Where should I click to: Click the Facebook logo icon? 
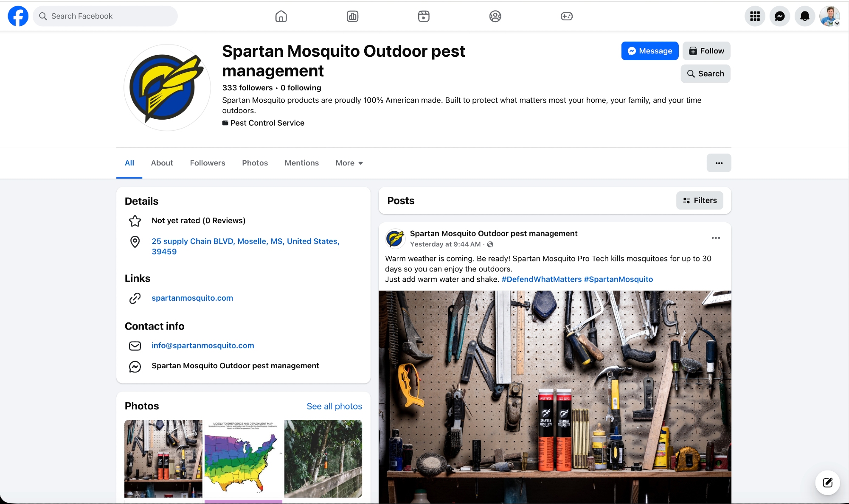click(x=18, y=16)
